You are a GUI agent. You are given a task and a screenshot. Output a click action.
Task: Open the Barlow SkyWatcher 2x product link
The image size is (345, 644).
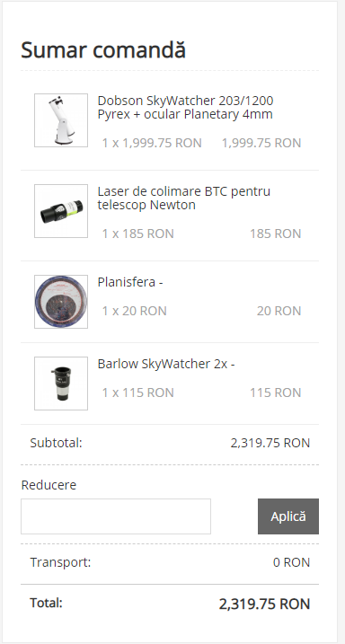(x=166, y=364)
